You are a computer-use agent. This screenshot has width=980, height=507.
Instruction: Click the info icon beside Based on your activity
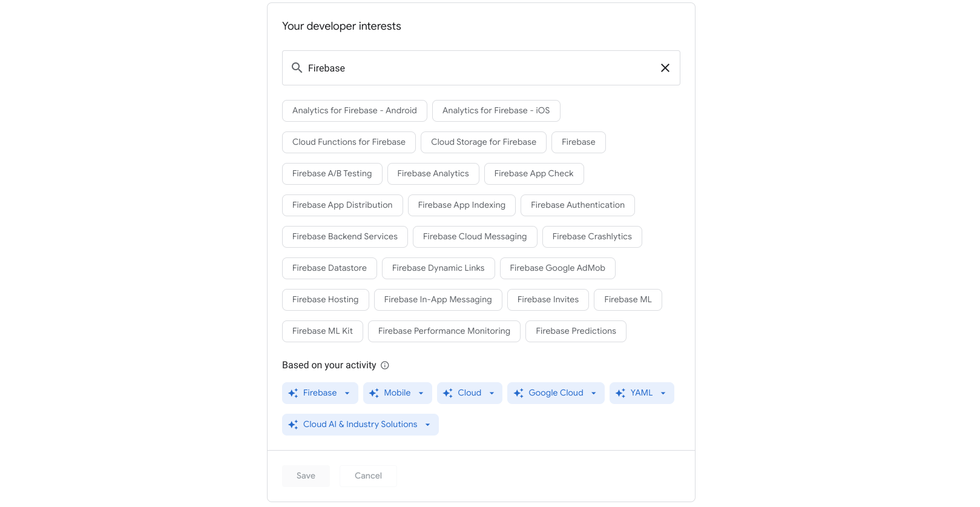point(384,365)
